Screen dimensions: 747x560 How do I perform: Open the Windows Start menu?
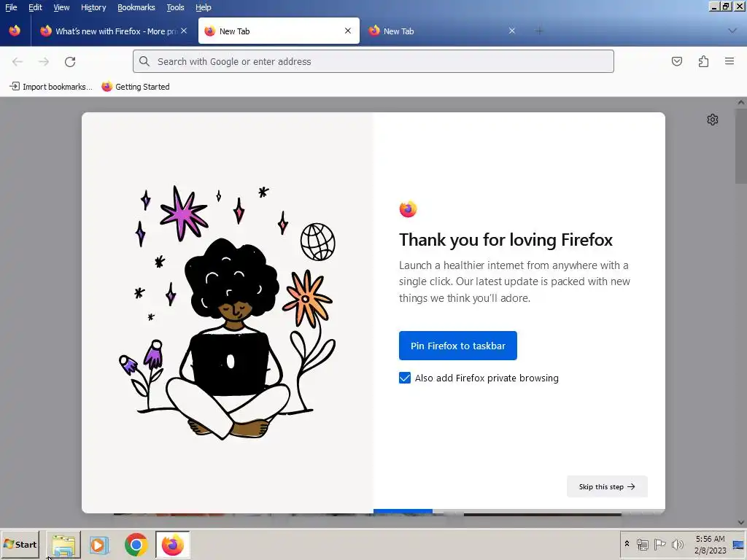tap(20, 544)
